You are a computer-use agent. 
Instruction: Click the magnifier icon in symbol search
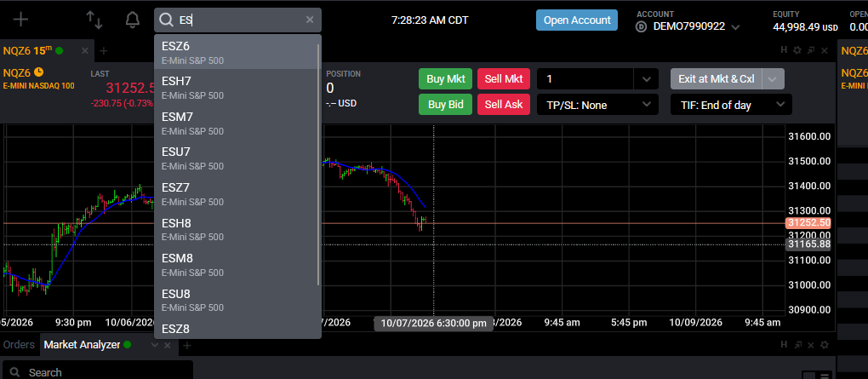pyautogui.click(x=166, y=20)
